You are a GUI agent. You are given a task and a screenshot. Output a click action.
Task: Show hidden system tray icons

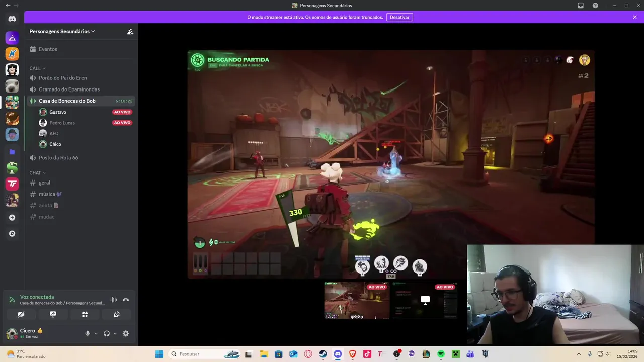tap(579, 354)
